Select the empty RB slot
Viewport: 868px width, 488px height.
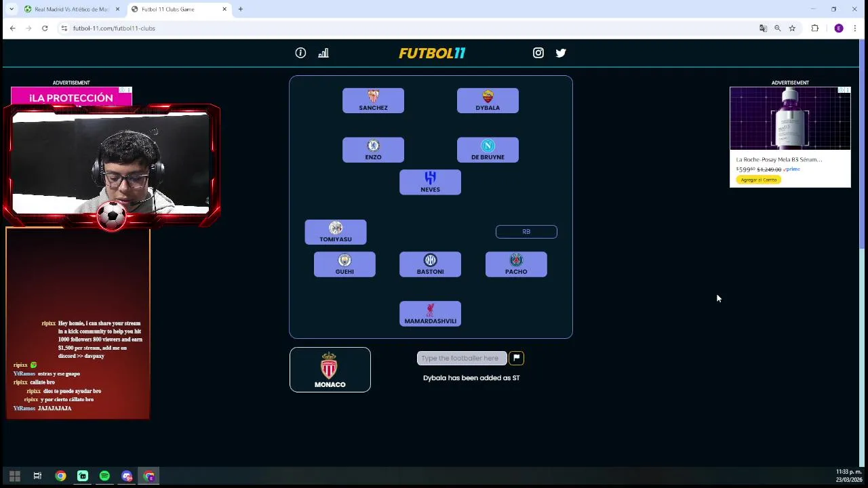[x=526, y=232]
